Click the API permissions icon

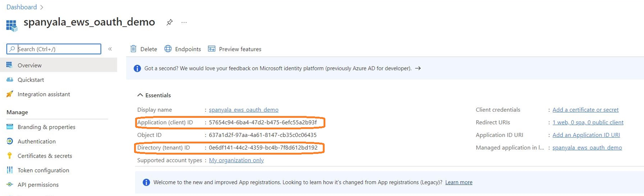(x=9, y=185)
